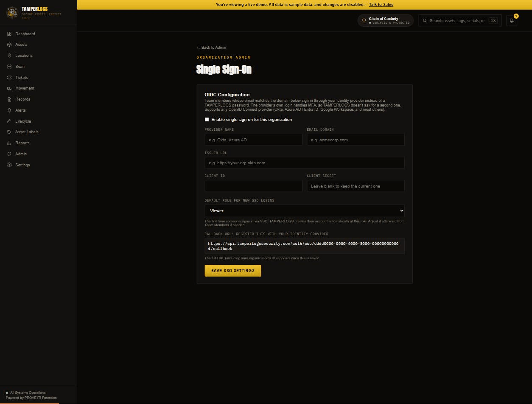Click the Admin shield icon
Screen dimensions: 532x404
coord(9,154)
